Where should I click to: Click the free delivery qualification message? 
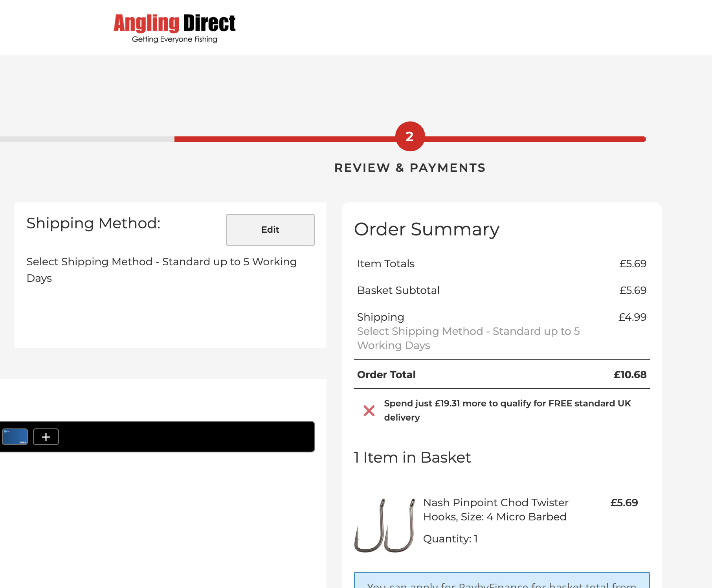click(x=507, y=410)
